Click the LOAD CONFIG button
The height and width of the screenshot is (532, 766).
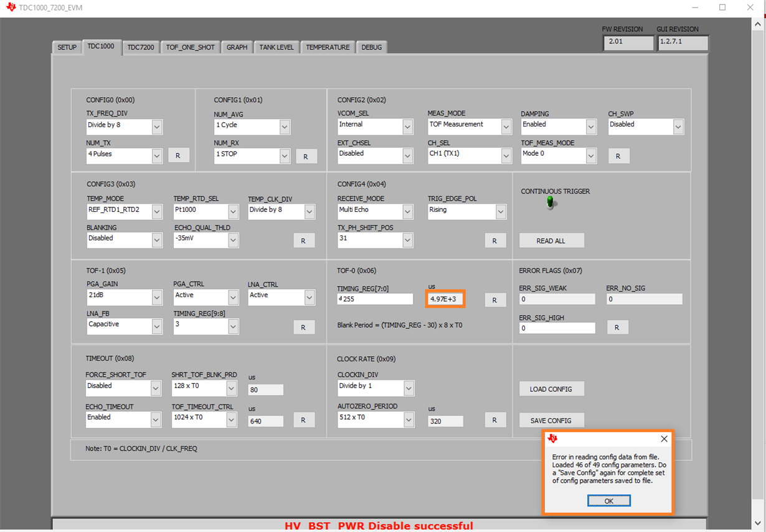(551, 389)
